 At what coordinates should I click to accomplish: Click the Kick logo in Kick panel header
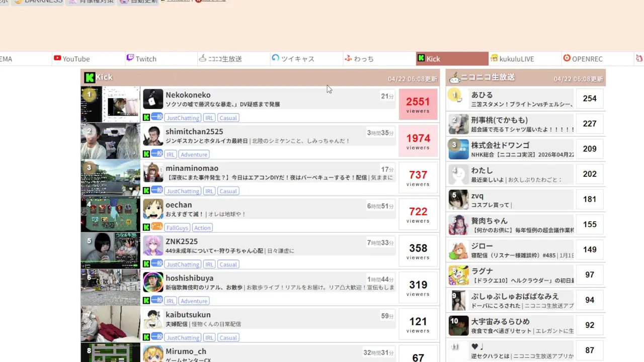point(90,77)
